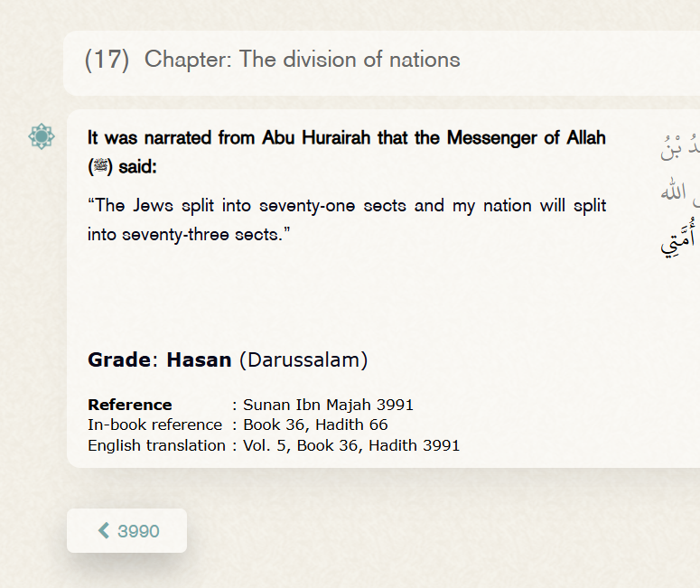Click "Book 36, Hadith 66" reference
Image resolution: width=700 pixels, height=588 pixels.
(x=315, y=425)
